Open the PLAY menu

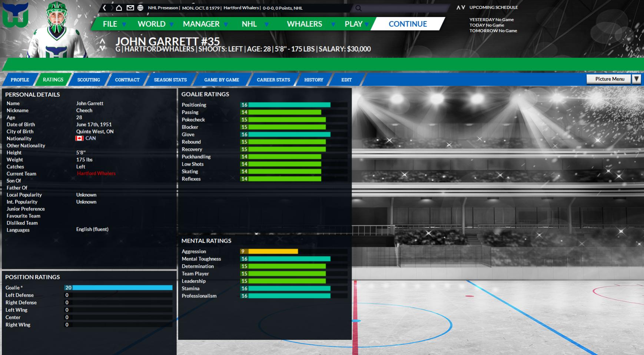pos(353,24)
